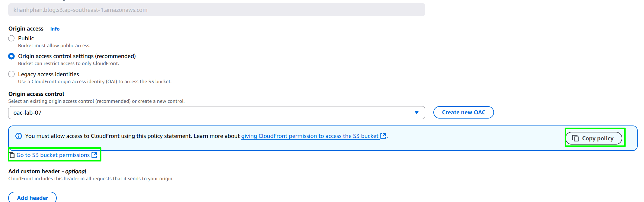Click the Origin access control settings label text
Screen dimensions: 644x202
[x=77, y=56]
